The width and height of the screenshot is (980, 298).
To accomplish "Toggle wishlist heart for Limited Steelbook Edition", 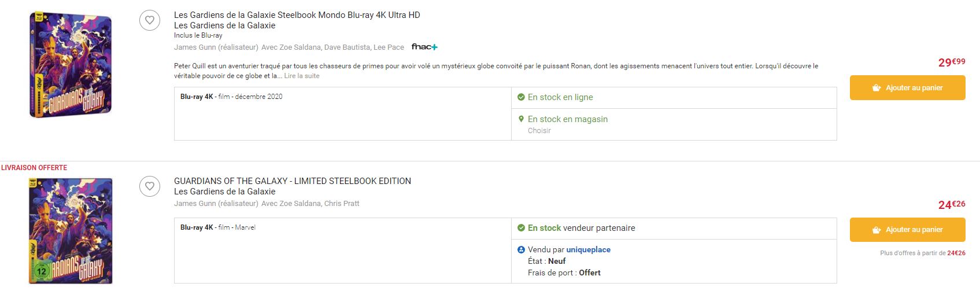I will coord(150,186).
